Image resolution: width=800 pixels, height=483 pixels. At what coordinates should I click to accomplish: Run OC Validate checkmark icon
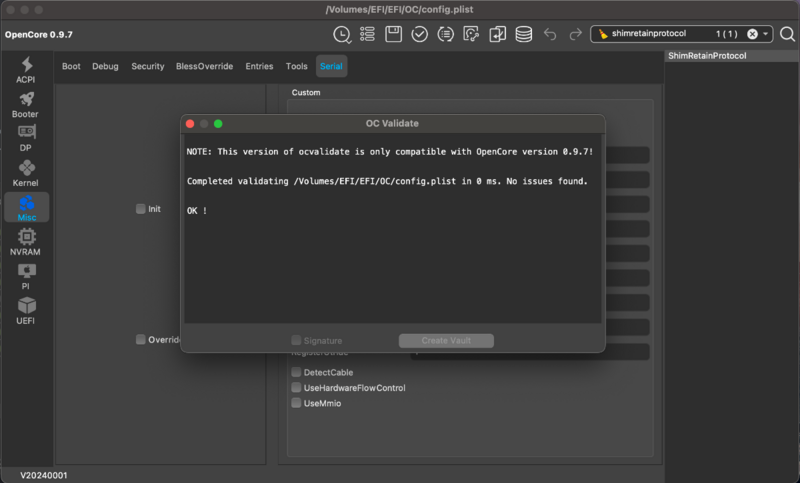(x=419, y=34)
